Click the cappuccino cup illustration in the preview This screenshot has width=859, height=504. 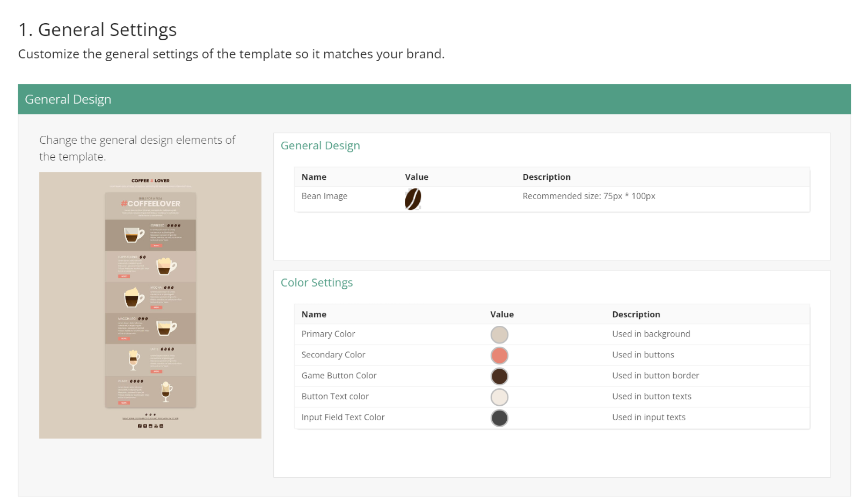(167, 266)
